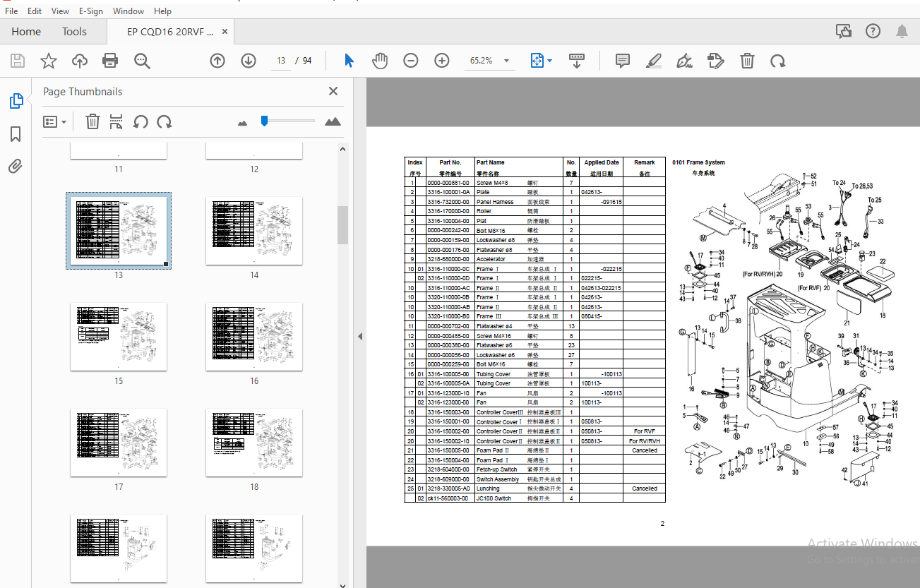920x588 pixels.
Task: Open the Attachments paperclip panel
Action: pos(16,167)
